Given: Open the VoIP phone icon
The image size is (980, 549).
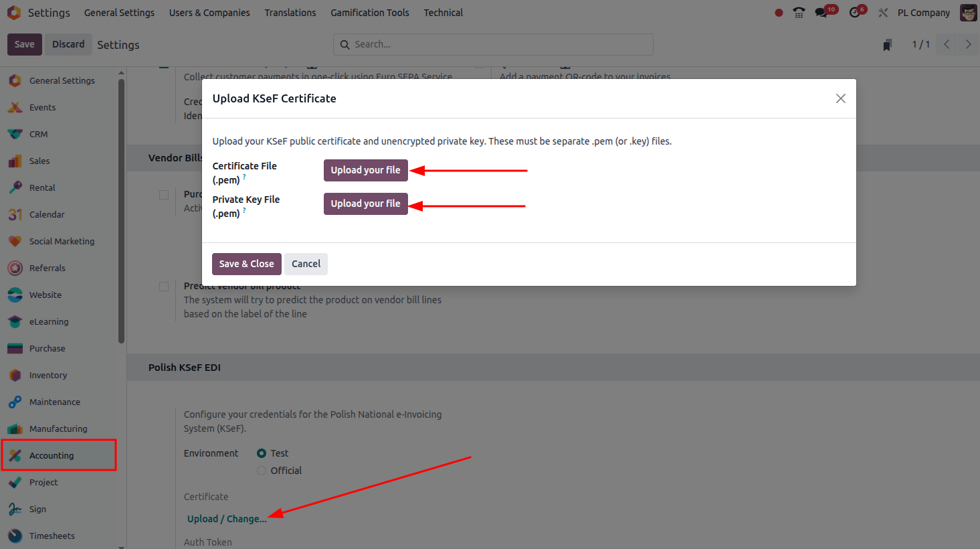Looking at the screenshot, I should [799, 13].
